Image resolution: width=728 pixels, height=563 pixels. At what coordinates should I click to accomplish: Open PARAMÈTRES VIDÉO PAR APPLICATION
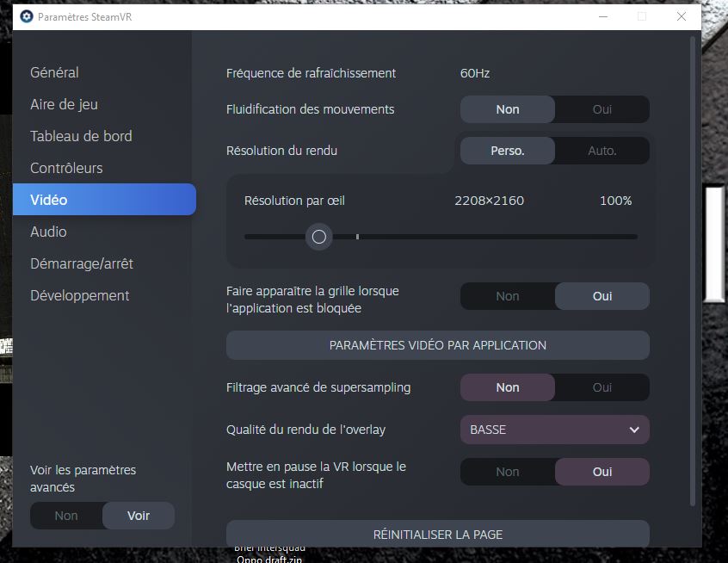tap(438, 345)
